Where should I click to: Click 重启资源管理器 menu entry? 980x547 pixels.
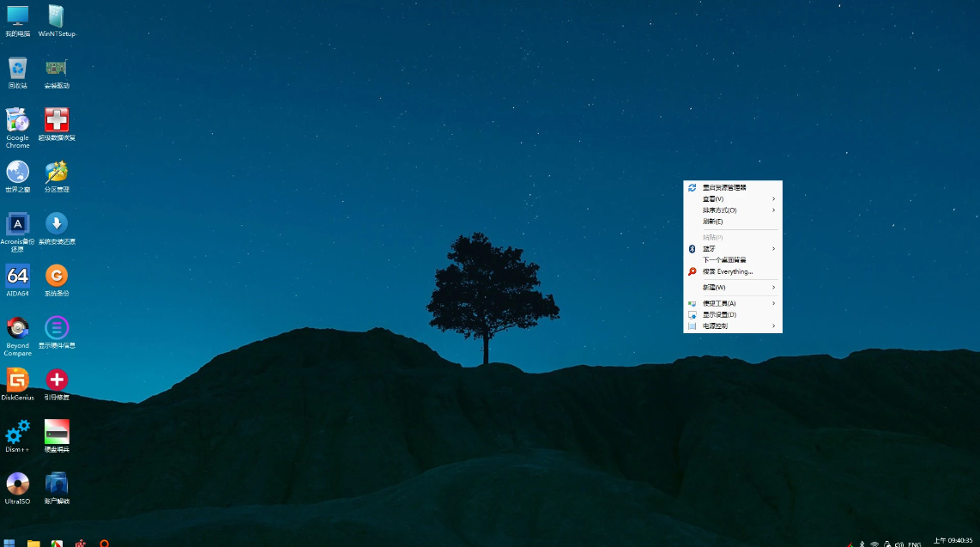724,187
